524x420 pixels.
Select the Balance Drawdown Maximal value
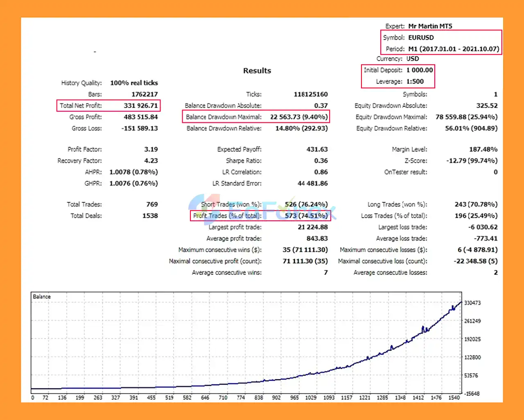(298, 117)
